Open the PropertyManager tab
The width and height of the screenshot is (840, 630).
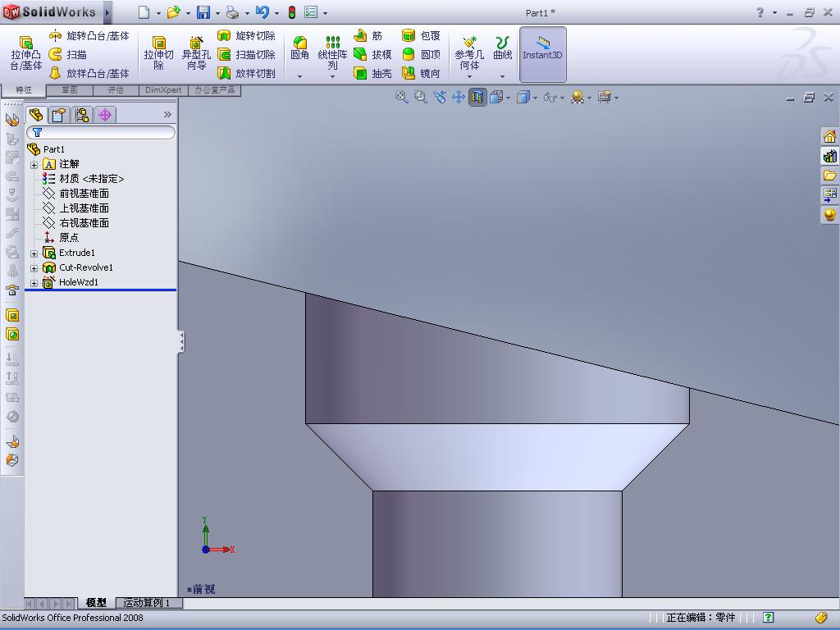click(59, 115)
